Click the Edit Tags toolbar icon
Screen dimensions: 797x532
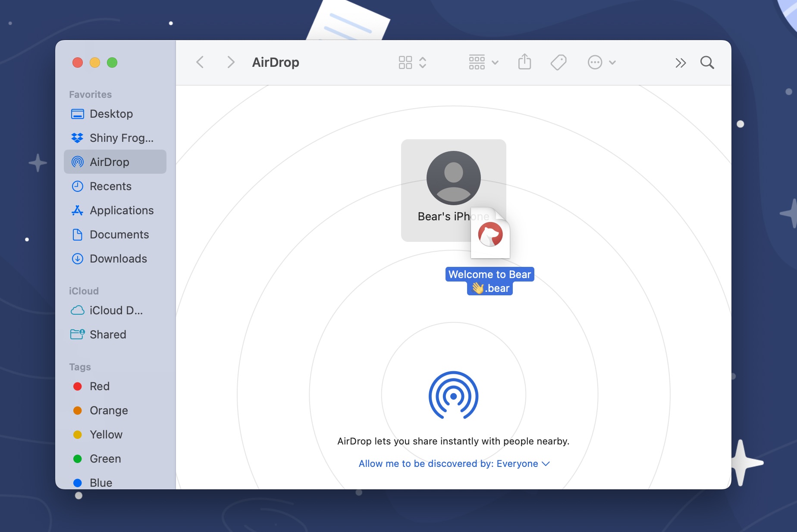point(559,62)
